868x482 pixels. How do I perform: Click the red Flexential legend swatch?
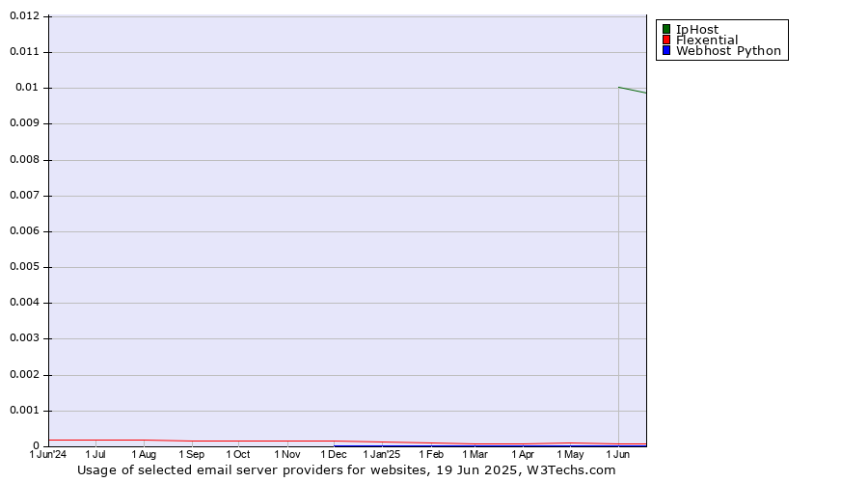tap(666, 40)
